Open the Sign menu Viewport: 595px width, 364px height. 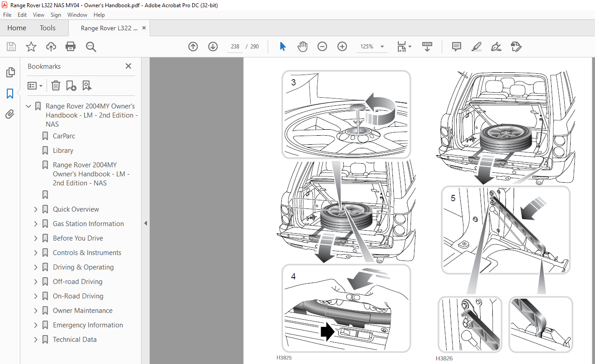(x=56, y=15)
